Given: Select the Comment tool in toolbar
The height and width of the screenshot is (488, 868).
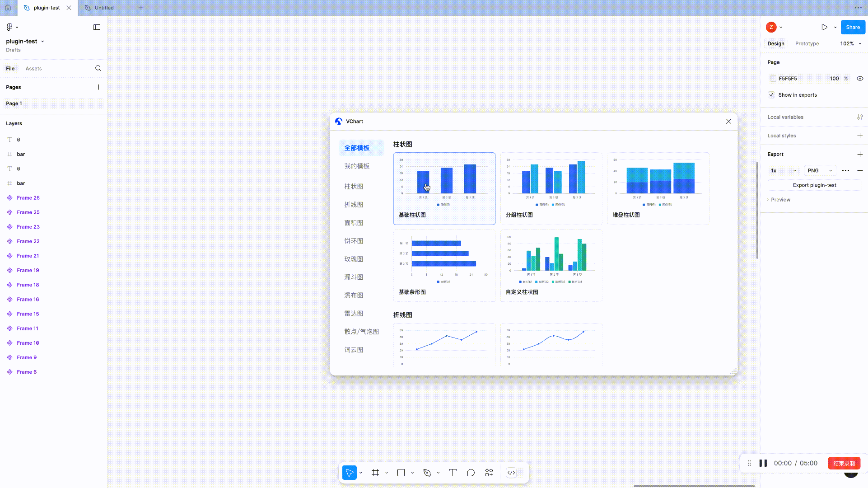Looking at the screenshot, I should 471,473.
